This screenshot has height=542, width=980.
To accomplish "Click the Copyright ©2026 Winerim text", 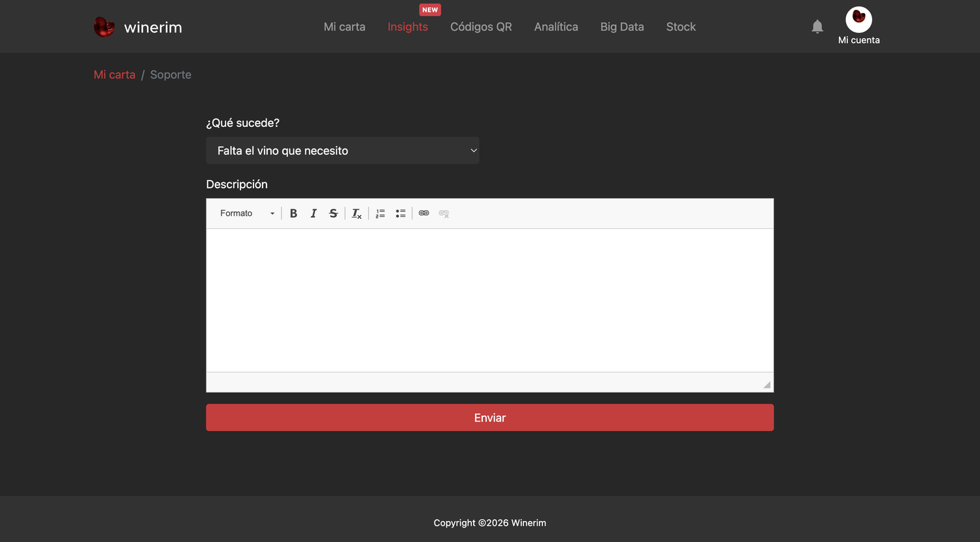I will pos(490,523).
